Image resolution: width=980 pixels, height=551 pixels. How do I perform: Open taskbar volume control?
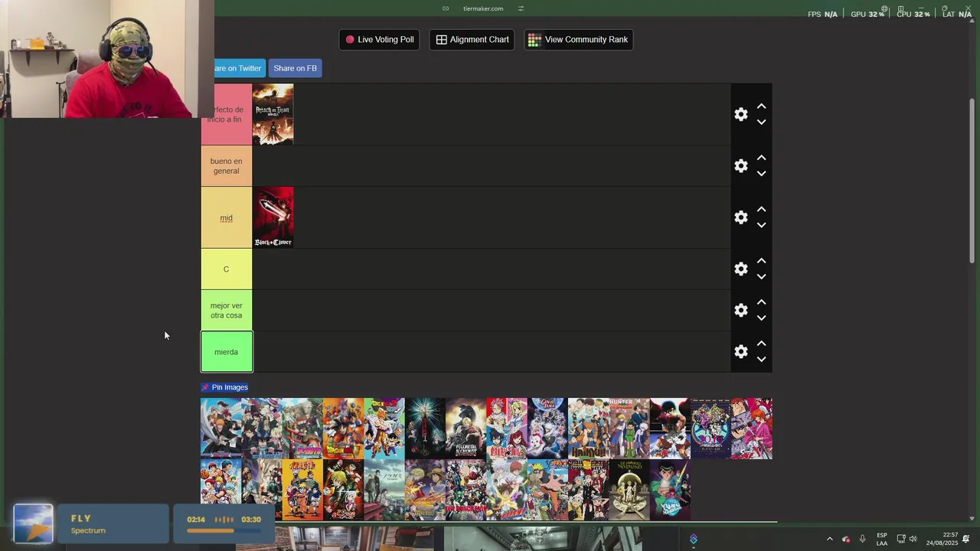(913, 539)
